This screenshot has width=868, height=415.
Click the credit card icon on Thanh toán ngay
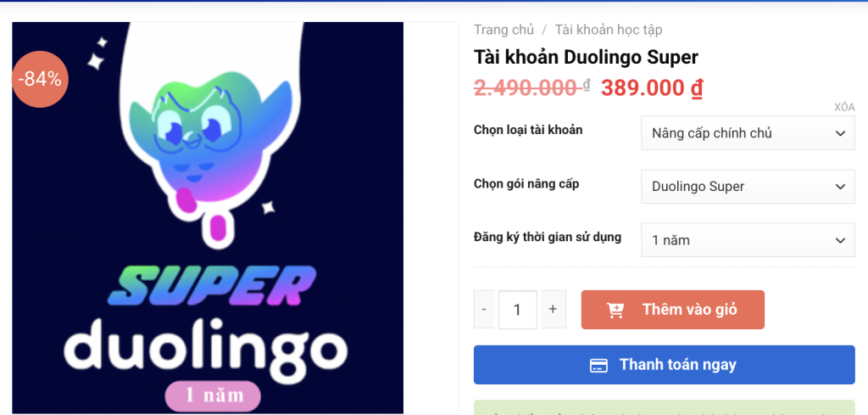(x=598, y=365)
